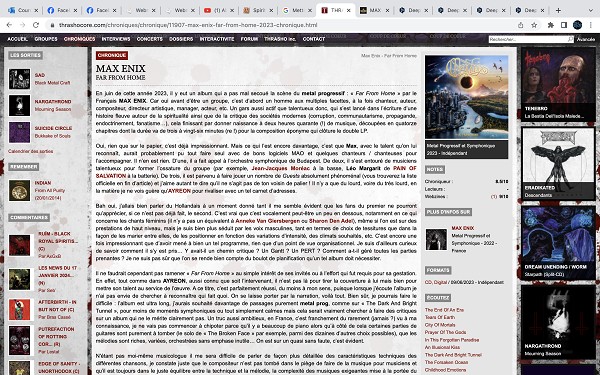Screen dimensions: 600x375
Task: Open the TENEBRO album banner
Action: click(x=558, y=84)
